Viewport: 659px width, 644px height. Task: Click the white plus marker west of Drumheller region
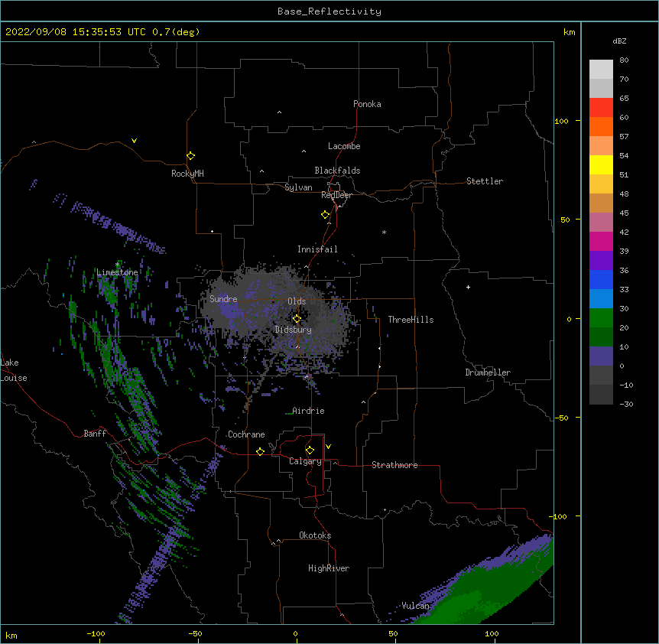click(468, 287)
